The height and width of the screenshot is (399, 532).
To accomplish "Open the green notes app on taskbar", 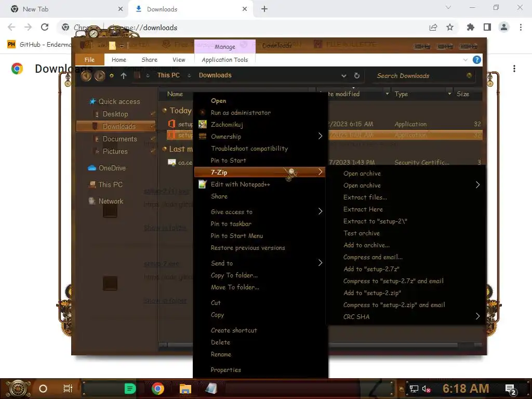I will coord(130,389).
